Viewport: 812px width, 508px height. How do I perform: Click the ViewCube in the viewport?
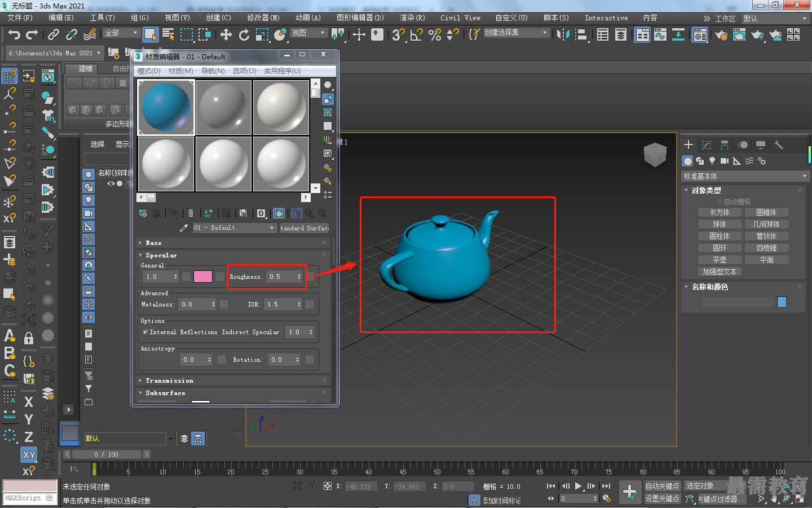pos(655,155)
